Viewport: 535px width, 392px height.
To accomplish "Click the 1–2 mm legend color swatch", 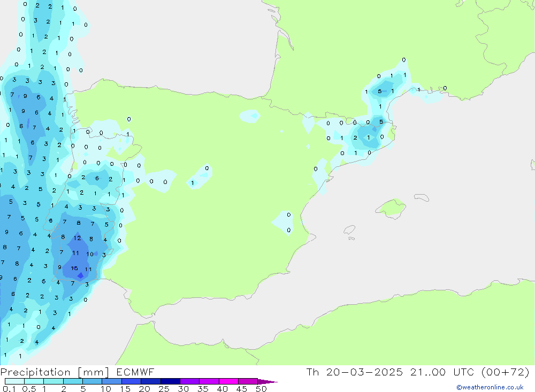I will click(53, 381).
